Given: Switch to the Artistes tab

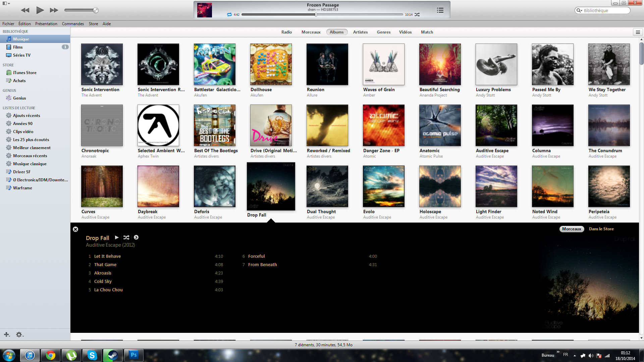Looking at the screenshot, I should [360, 32].
